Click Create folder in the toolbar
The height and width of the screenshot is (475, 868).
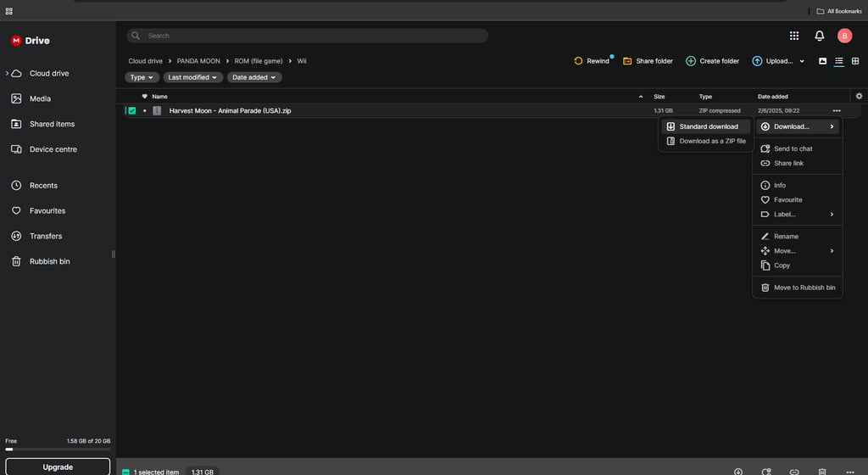[x=712, y=61]
